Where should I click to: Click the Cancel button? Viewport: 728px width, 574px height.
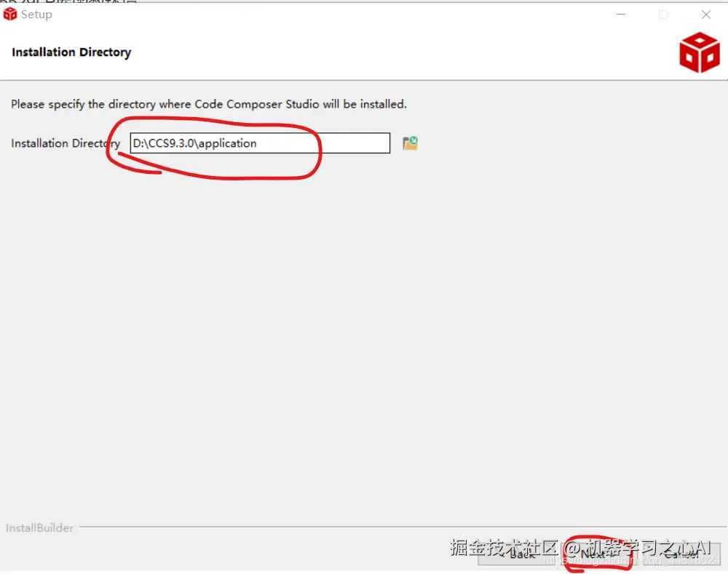681,554
